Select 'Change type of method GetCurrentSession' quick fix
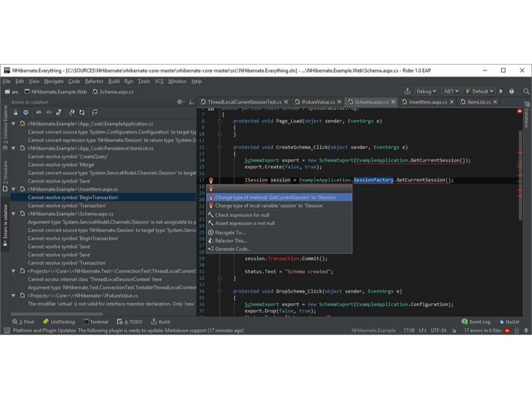This screenshot has height=399, width=532. pos(279,197)
